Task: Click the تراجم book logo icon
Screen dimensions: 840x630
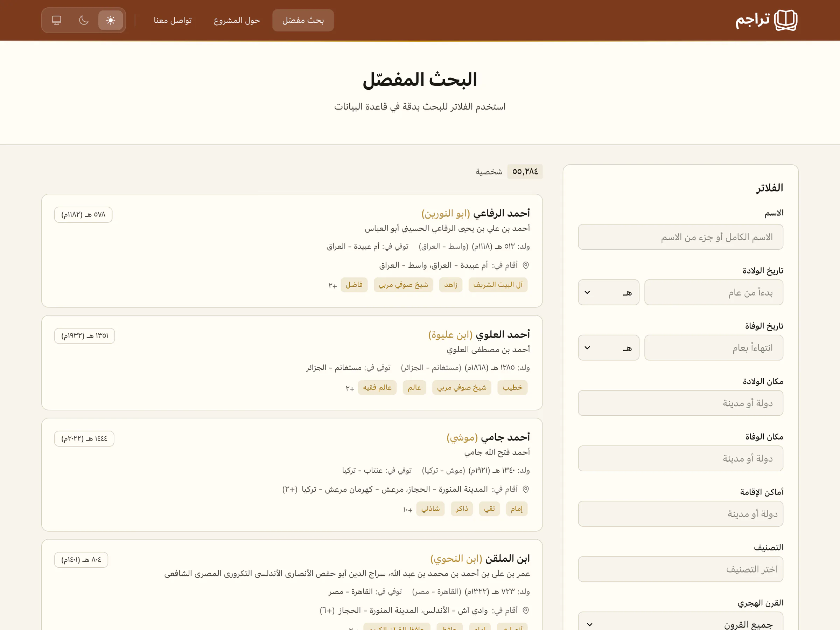Action: coord(786,20)
